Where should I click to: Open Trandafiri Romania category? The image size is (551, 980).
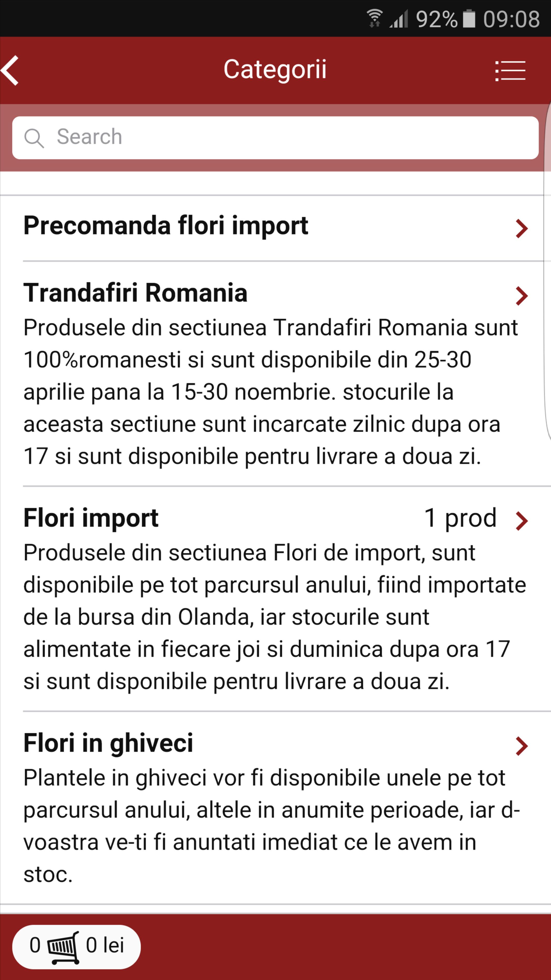click(x=275, y=374)
